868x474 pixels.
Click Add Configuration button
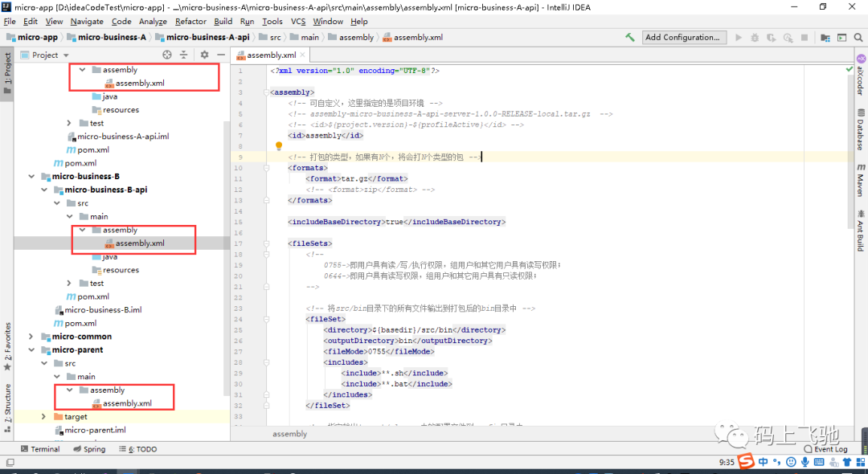pos(682,37)
